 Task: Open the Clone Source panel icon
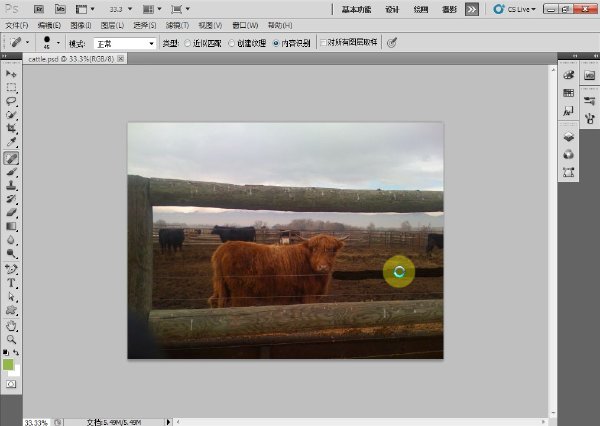(590, 119)
